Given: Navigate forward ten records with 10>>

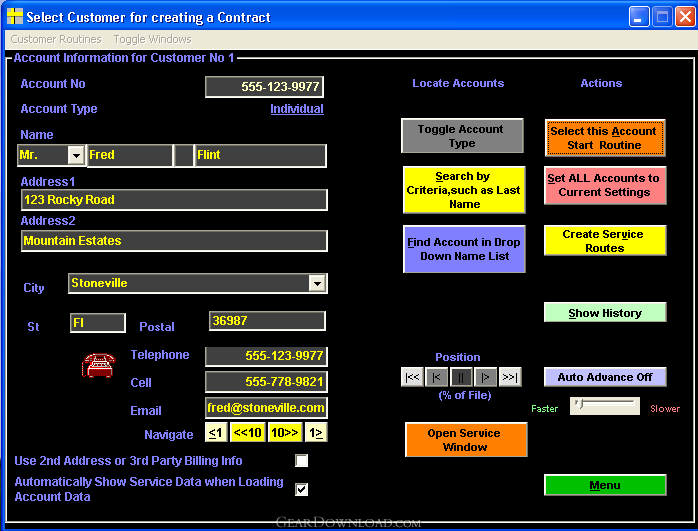Looking at the screenshot, I should [x=285, y=433].
